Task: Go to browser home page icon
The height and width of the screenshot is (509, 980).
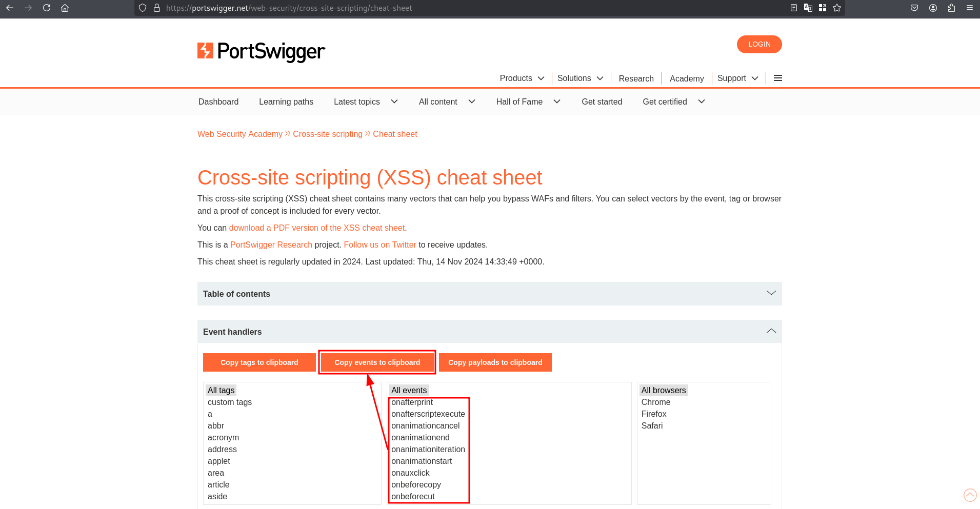Action: [x=65, y=8]
